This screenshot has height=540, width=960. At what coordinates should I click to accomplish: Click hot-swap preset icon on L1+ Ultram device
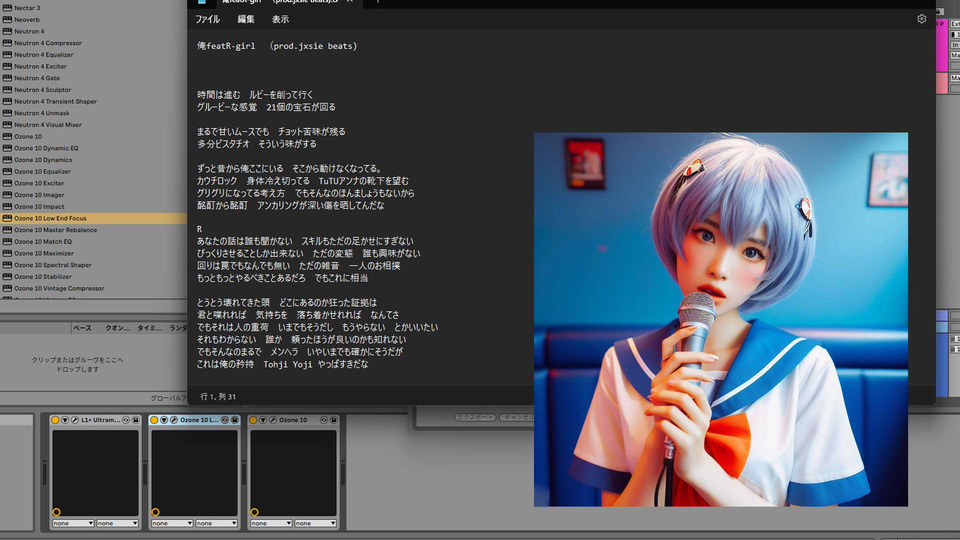(x=126, y=420)
